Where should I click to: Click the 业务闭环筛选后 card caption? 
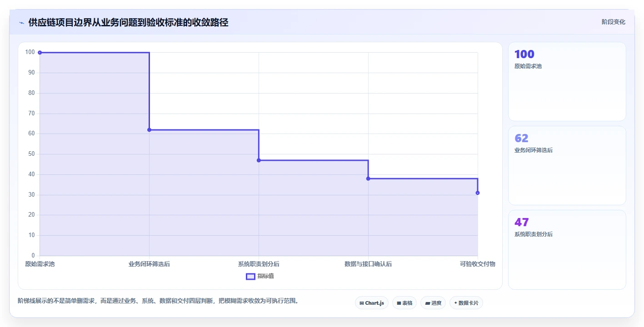(x=534, y=150)
